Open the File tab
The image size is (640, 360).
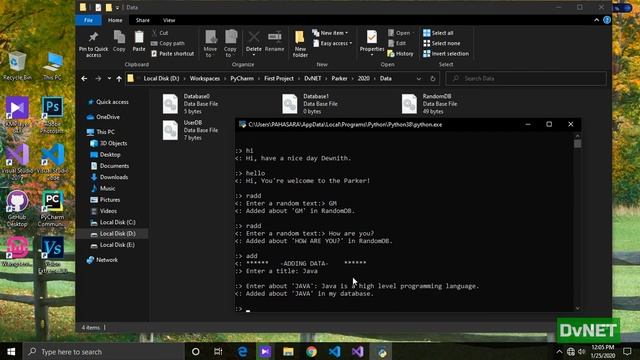click(x=89, y=20)
